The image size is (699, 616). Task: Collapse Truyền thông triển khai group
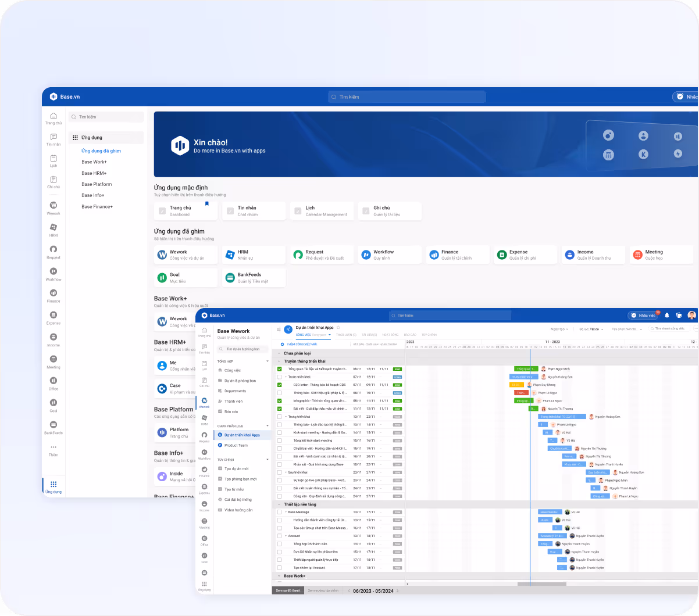pos(279,361)
